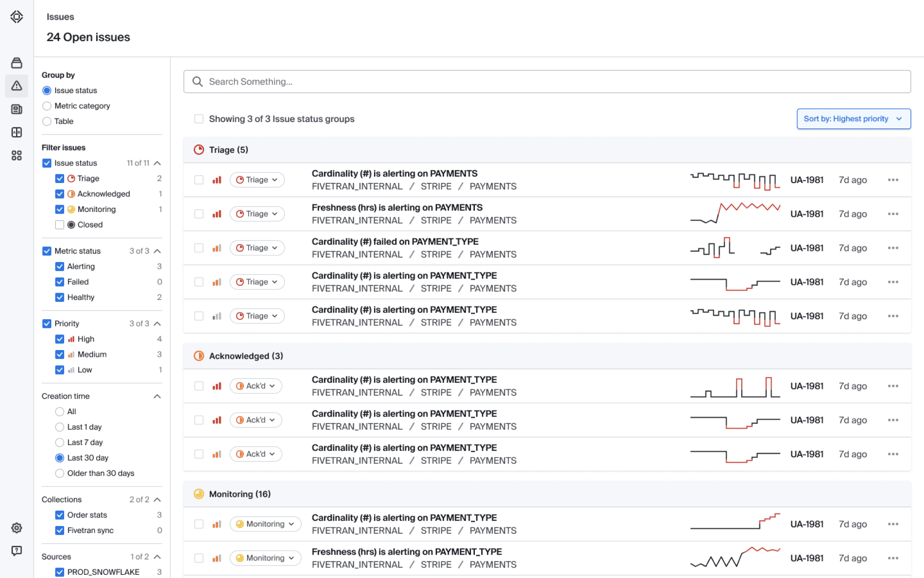Uncheck the Healthy metric status filter
The width and height of the screenshot is (924, 578).
point(59,297)
